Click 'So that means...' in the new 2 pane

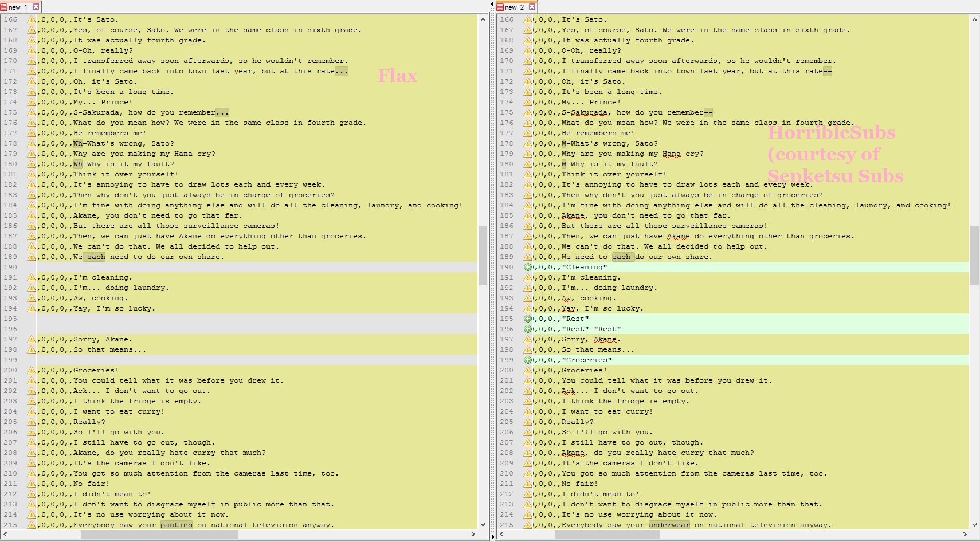[598, 349]
